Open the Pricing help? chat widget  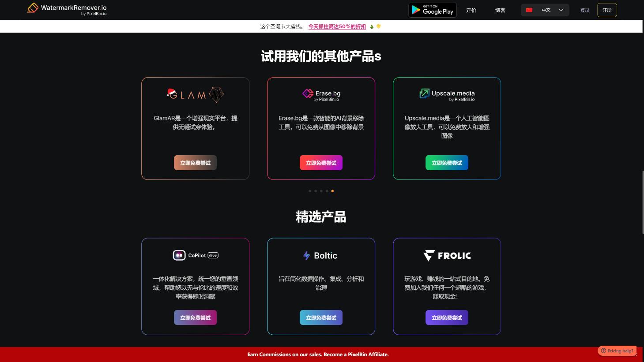pyautogui.click(x=617, y=351)
